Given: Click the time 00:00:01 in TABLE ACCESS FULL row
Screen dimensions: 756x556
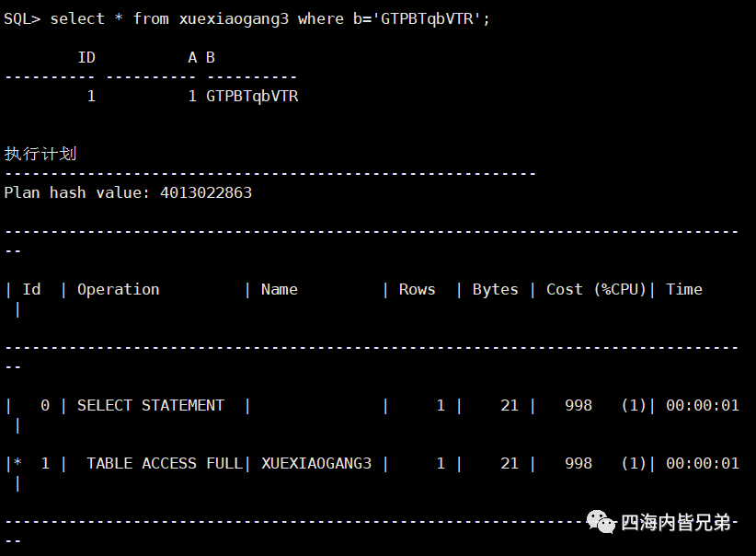Looking at the screenshot, I should pyautogui.click(x=702, y=463).
